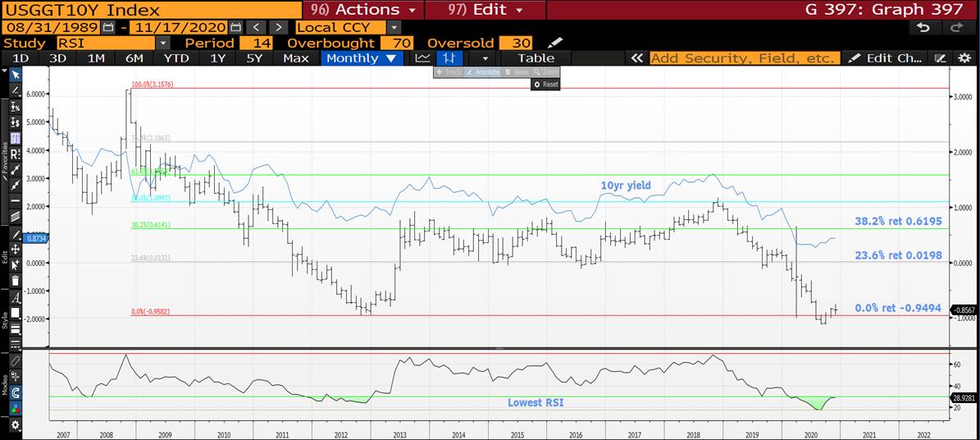Select the highlighted Fibonacci retracement tool

click(x=16, y=138)
